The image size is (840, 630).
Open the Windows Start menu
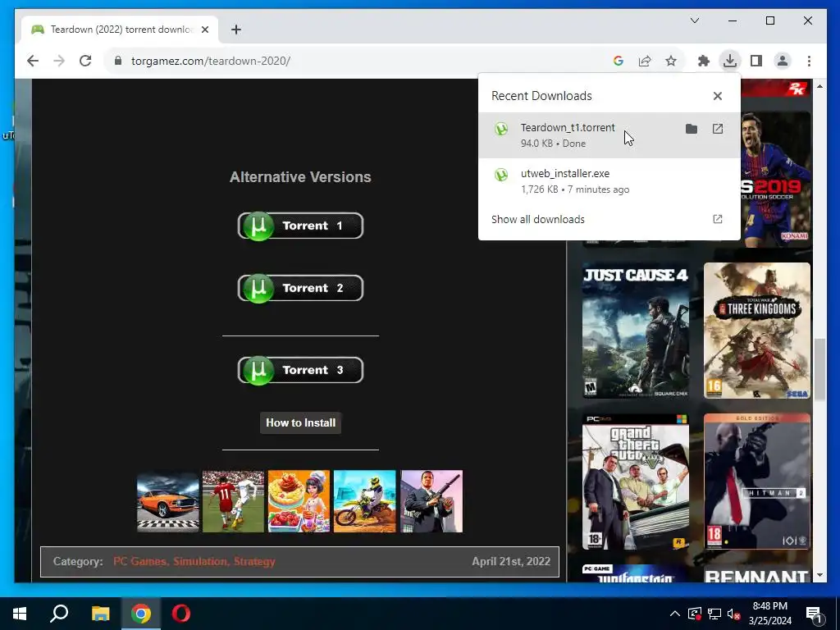pos(20,614)
